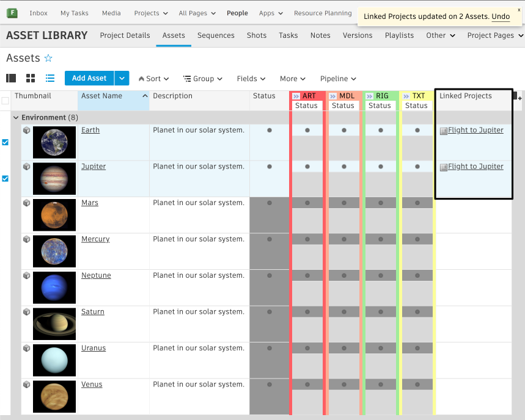Switch to thumbnail grid view
The height and width of the screenshot is (420, 525).
(x=31, y=78)
